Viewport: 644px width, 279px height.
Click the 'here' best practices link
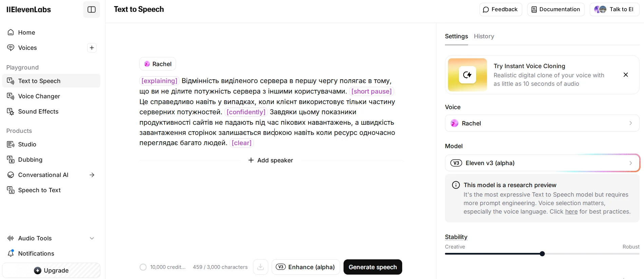[x=571, y=212]
